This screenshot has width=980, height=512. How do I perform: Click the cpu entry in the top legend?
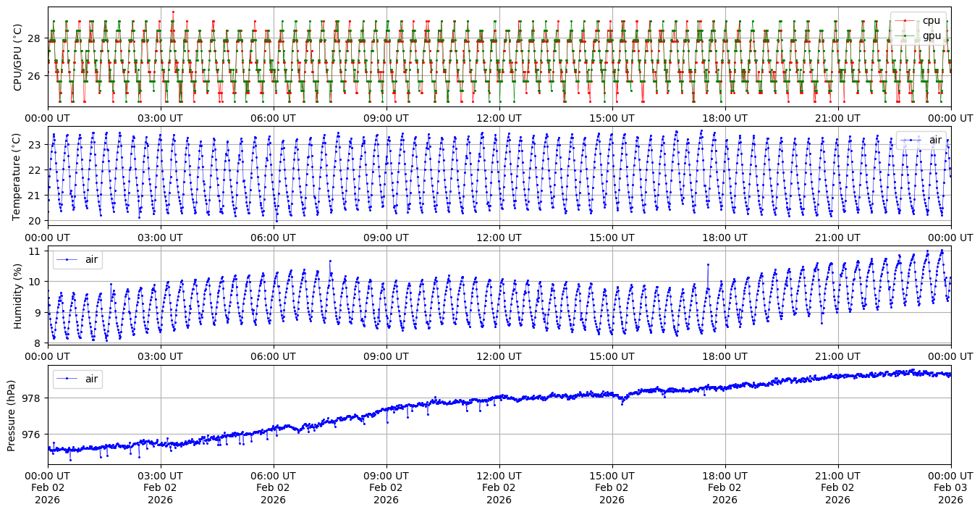[x=926, y=20]
